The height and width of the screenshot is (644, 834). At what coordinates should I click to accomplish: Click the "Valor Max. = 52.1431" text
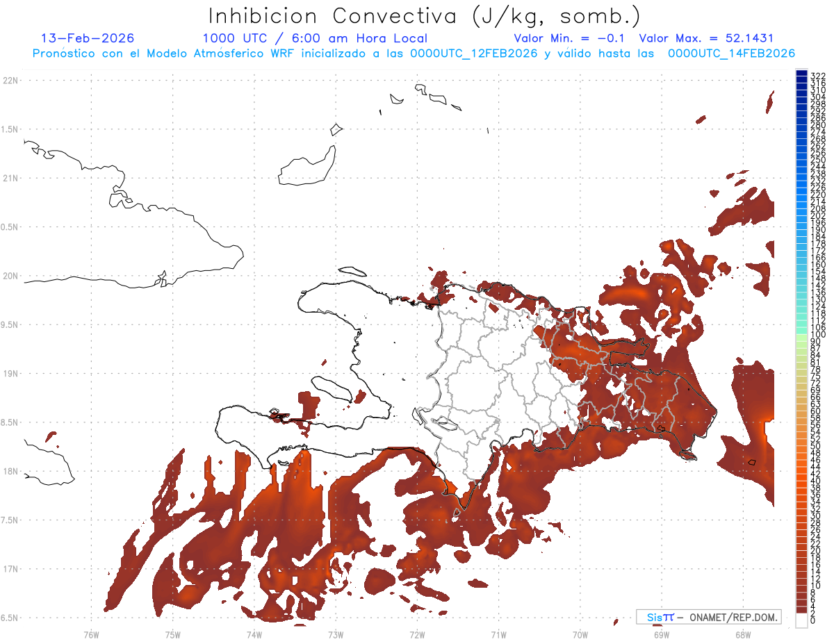tap(706, 38)
